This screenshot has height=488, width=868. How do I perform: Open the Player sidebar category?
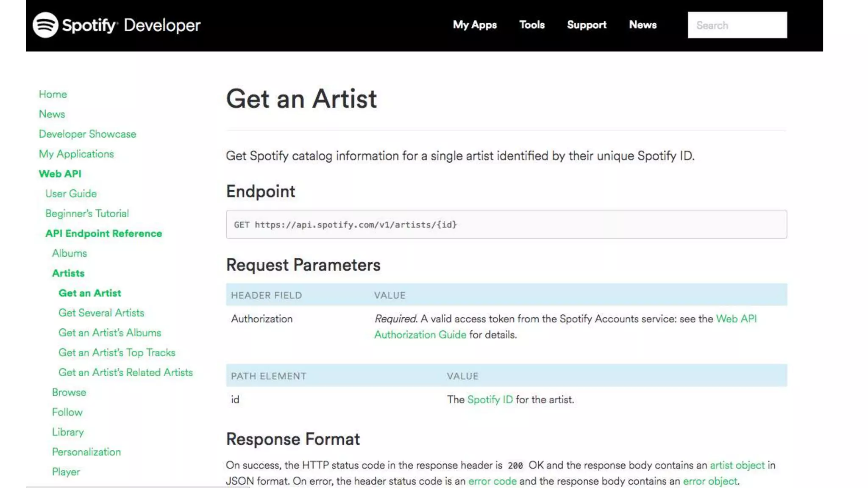66,471
